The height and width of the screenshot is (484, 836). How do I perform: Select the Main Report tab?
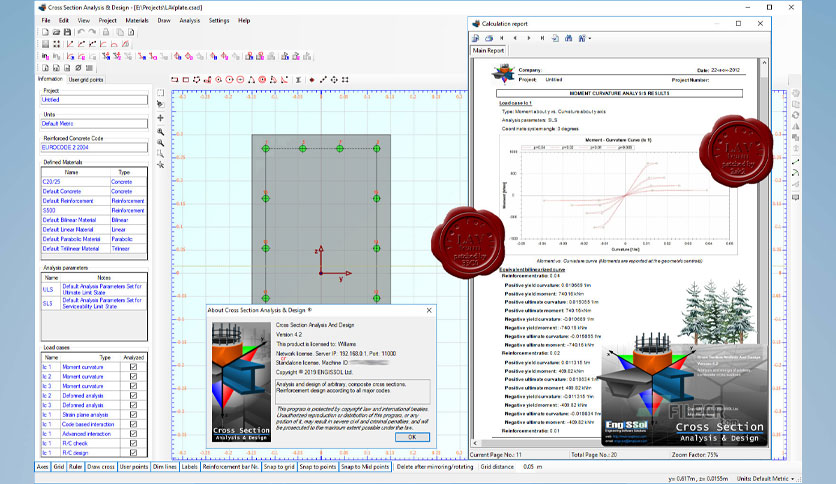coord(488,50)
